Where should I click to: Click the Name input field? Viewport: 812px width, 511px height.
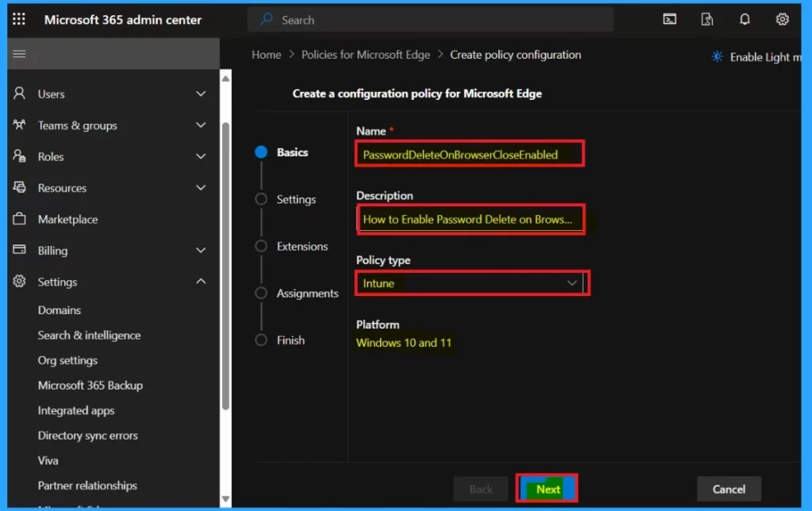pos(470,154)
